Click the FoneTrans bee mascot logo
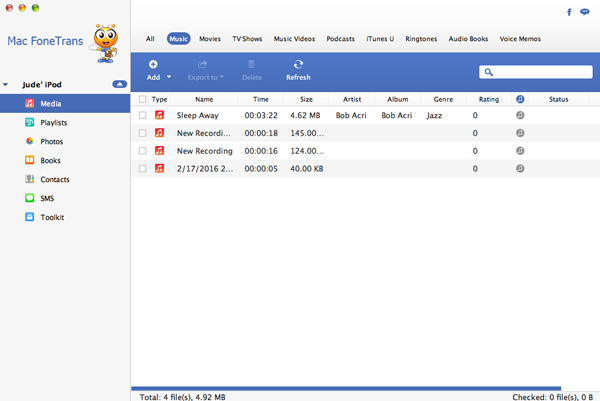600x401 pixels. (104, 43)
